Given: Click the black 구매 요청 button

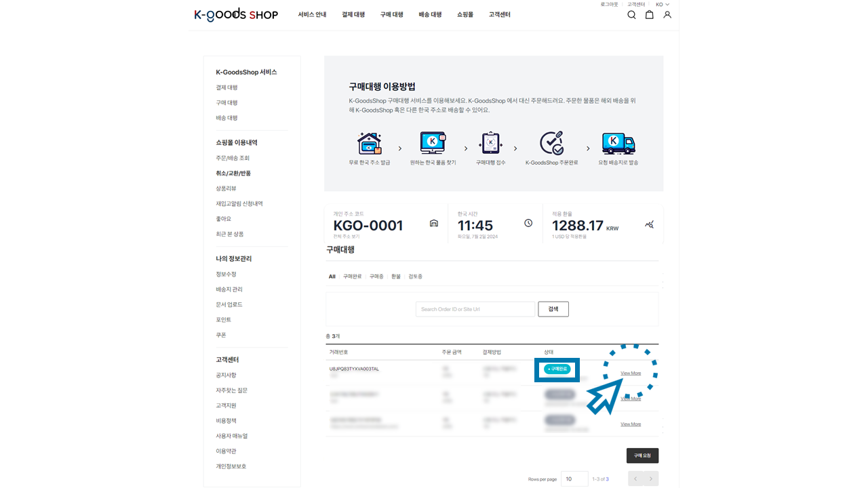Looking at the screenshot, I should [642, 455].
